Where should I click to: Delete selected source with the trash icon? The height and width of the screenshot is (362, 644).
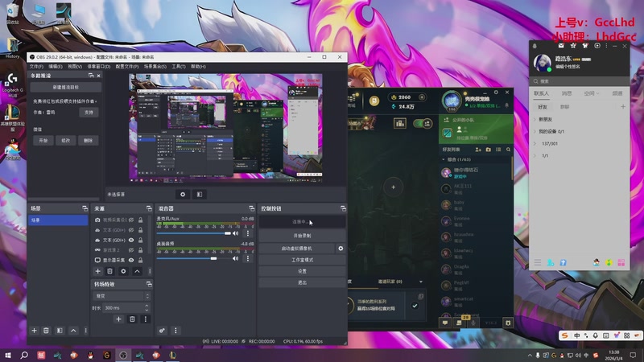[x=109, y=271]
